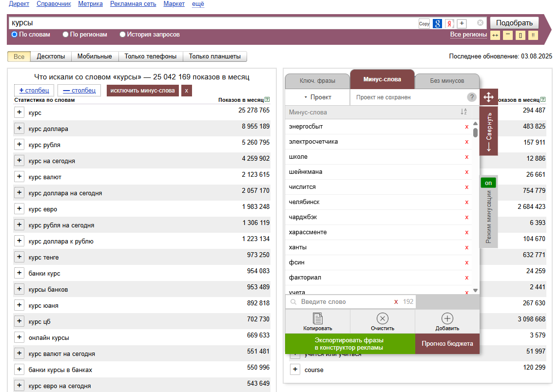560x392 pixels.
Task: Click the minus-words scrollbar up arrow
Action: [475, 123]
